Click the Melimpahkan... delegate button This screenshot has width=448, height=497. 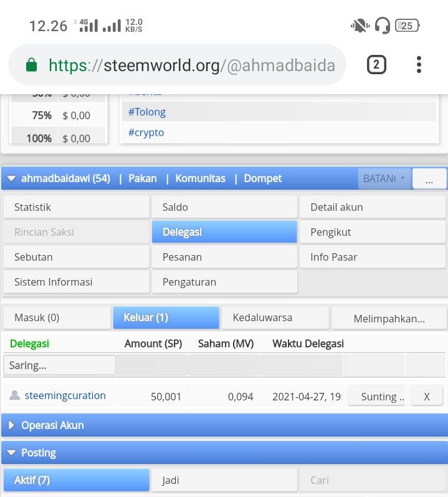pos(389,318)
